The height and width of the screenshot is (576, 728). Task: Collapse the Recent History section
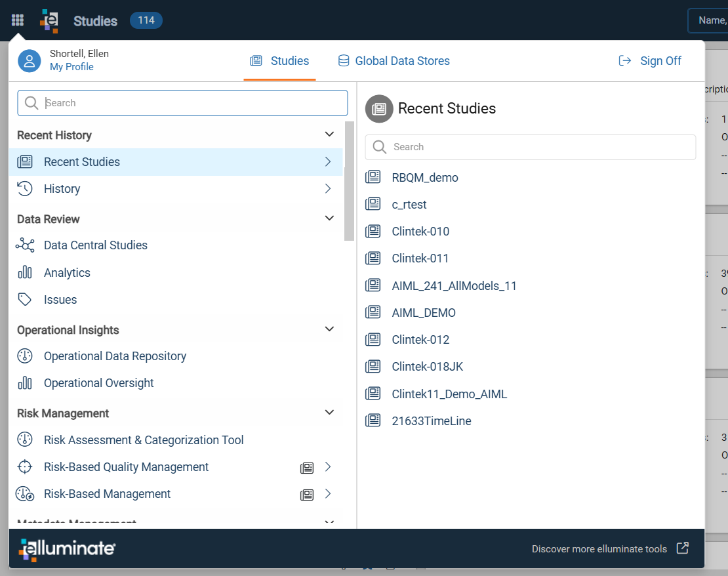click(329, 134)
